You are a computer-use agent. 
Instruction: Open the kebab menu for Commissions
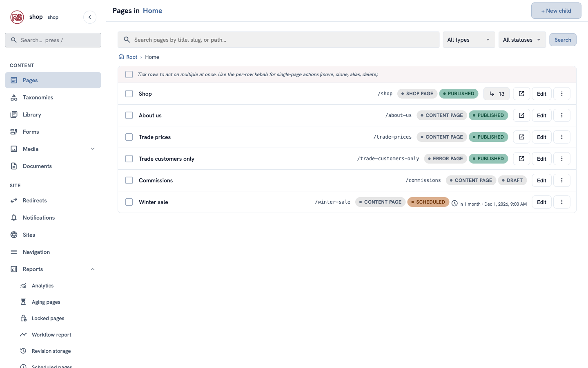(x=562, y=180)
